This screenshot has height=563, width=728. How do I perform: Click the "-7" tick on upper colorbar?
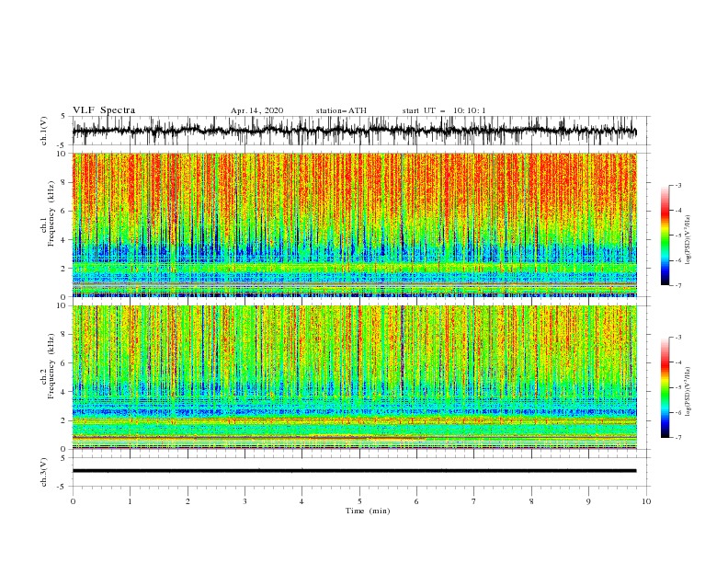click(678, 285)
